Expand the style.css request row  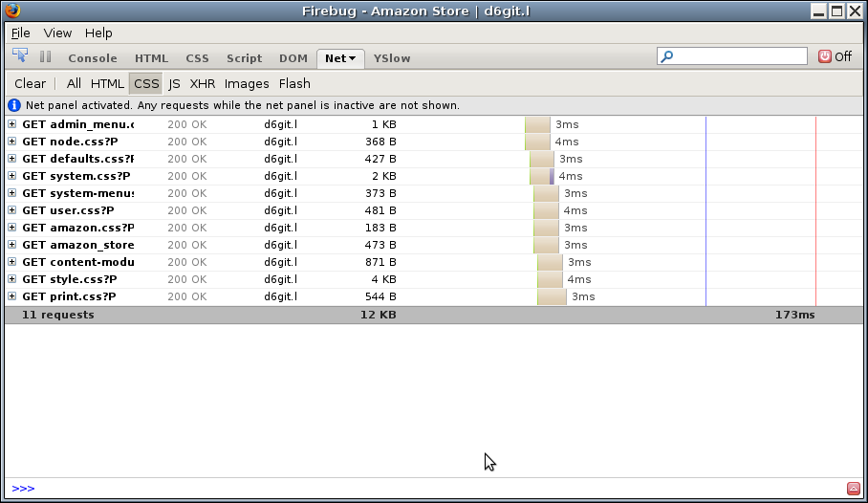(12, 278)
